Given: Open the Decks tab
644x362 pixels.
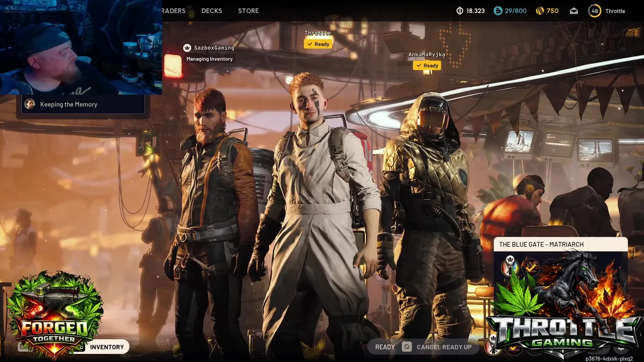Looking at the screenshot, I should [x=212, y=11].
